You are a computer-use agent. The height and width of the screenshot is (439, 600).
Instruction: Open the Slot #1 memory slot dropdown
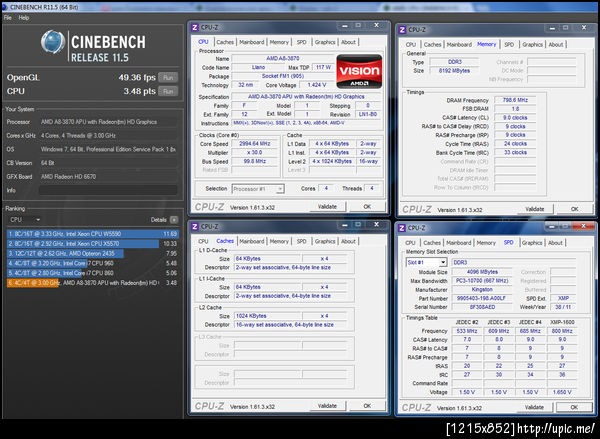click(x=426, y=262)
